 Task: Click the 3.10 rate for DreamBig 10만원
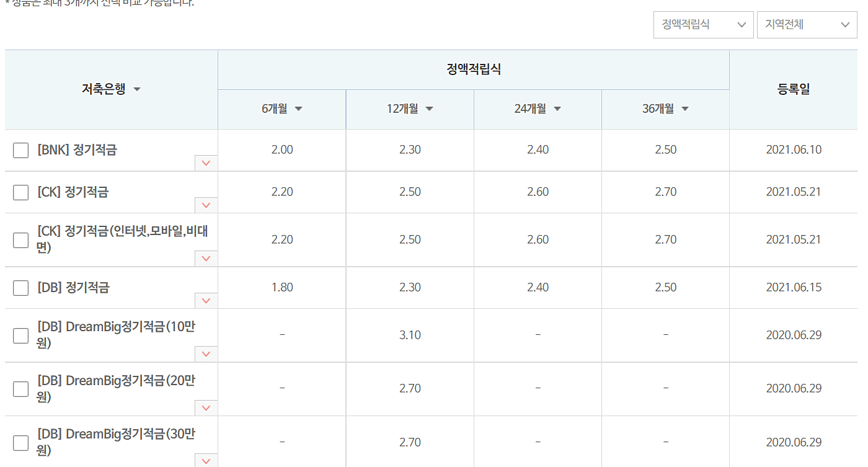410,336
